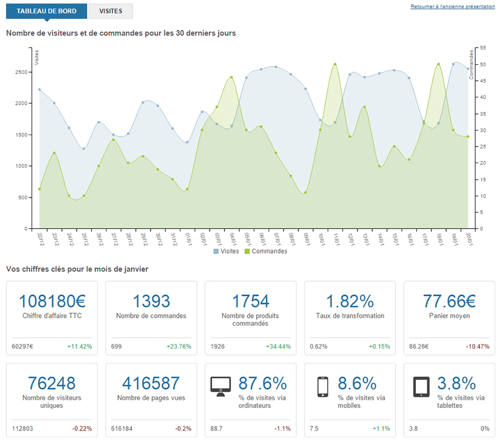Click the +23.76% orders change
This screenshot has width=504, height=446.
(179, 346)
